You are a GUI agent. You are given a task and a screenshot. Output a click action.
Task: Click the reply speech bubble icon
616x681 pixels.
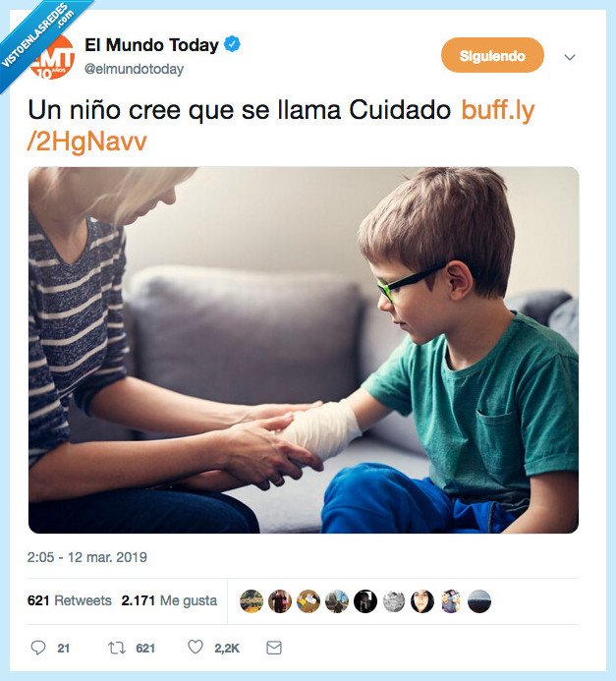[x=38, y=648]
